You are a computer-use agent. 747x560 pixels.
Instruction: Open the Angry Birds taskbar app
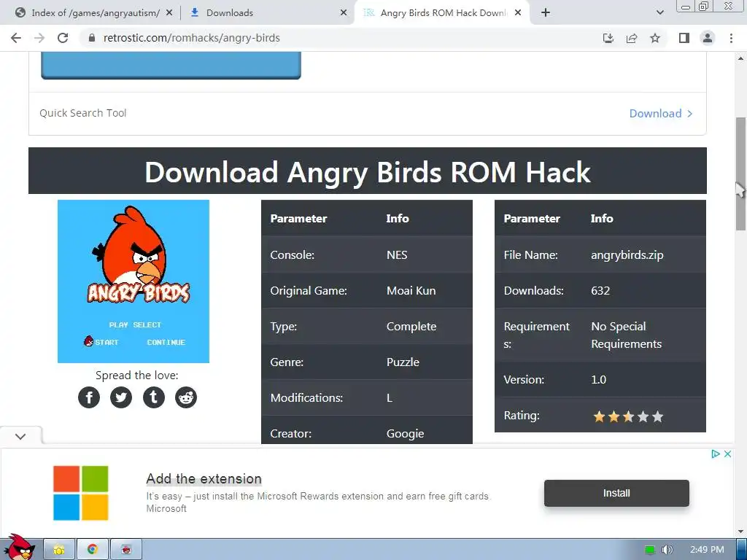(x=126, y=550)
